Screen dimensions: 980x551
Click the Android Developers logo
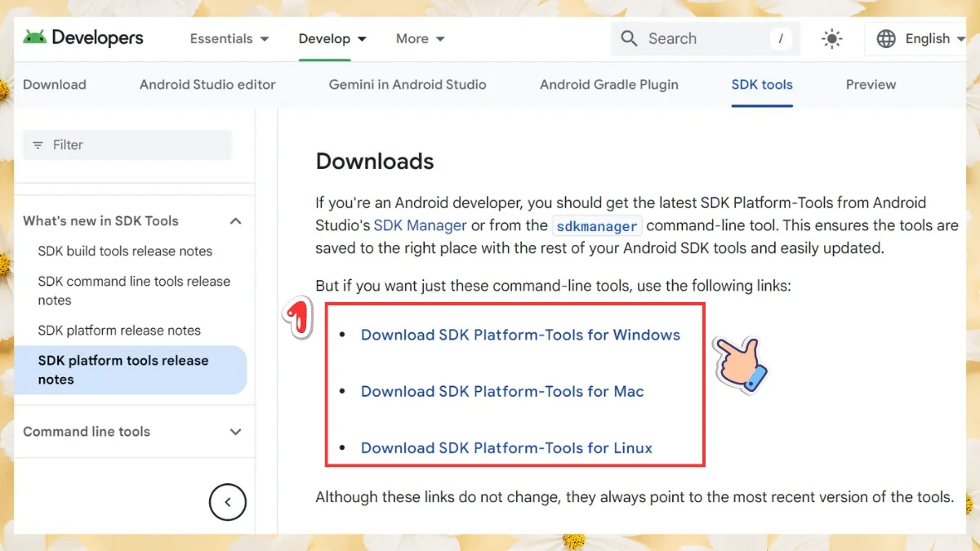click(x=82, y=38)
